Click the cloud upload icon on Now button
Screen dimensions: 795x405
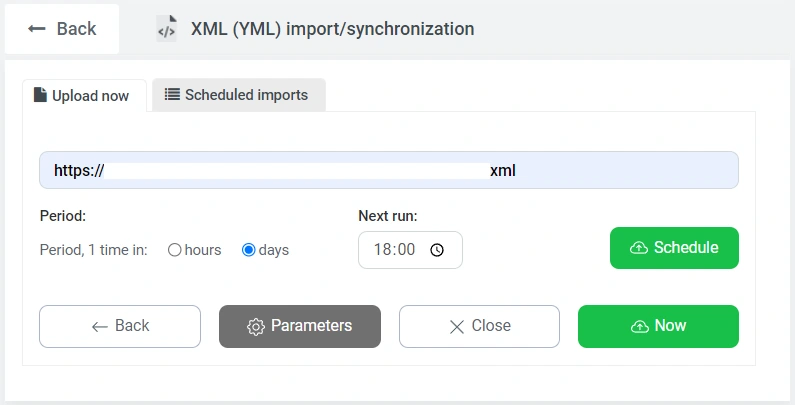click(x=639, y=326)
